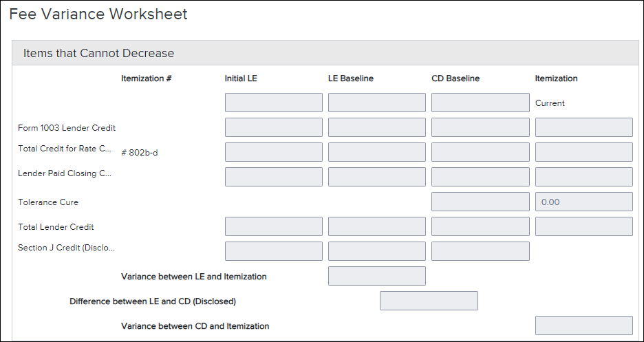Click the Initial LE top field
This screenshot has height=342, width=644.
pos(274,103)
